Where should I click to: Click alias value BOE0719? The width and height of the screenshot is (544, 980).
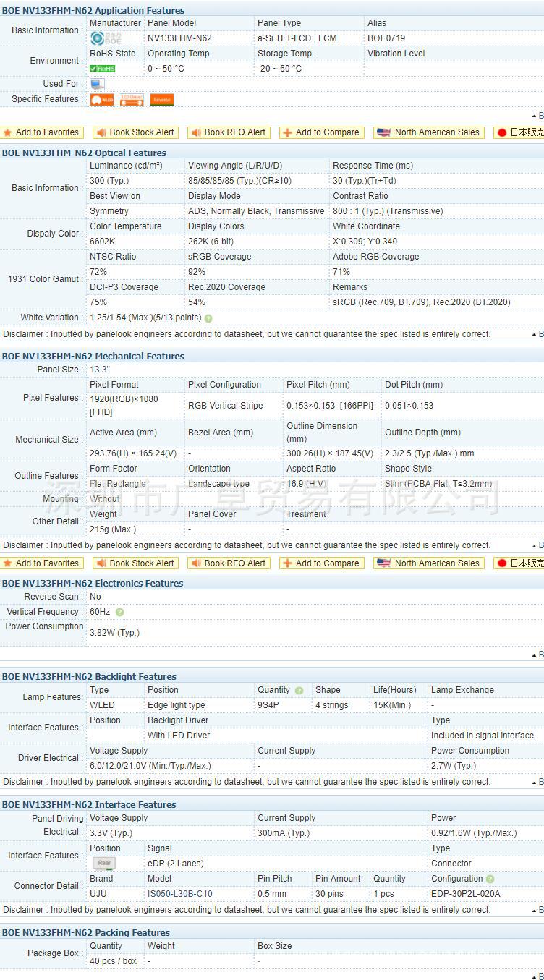point(386,38)
